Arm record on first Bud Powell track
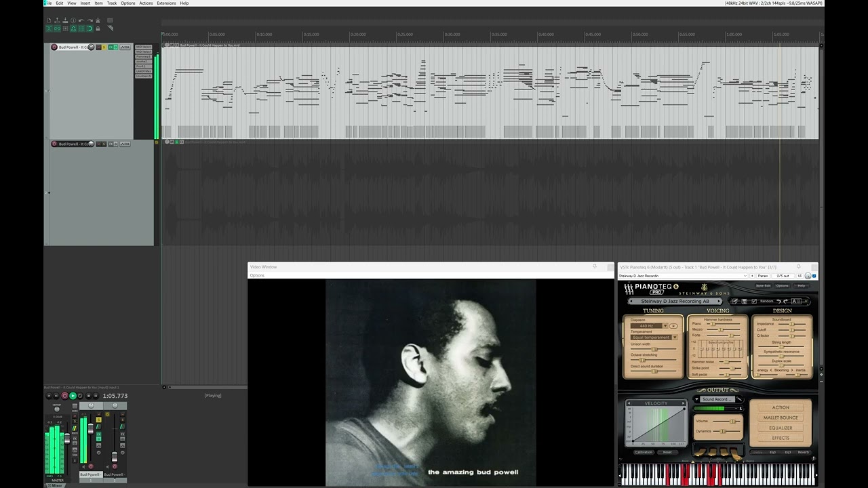Image resolution: width=868 pixels, height=488 pixels. (54, 47)
